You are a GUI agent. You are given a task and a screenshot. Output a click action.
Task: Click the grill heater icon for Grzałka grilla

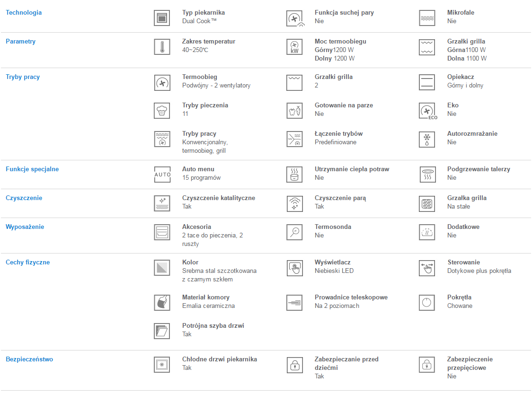(x=427, y=203)
